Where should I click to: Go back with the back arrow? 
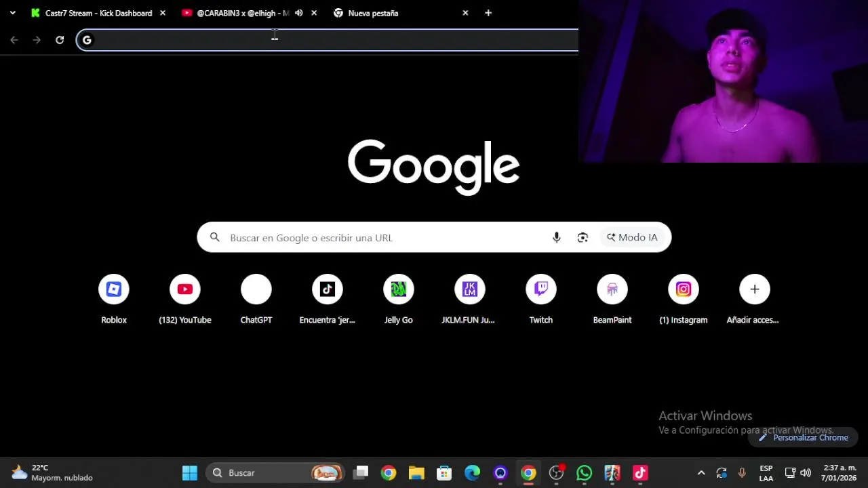(14, 40)
